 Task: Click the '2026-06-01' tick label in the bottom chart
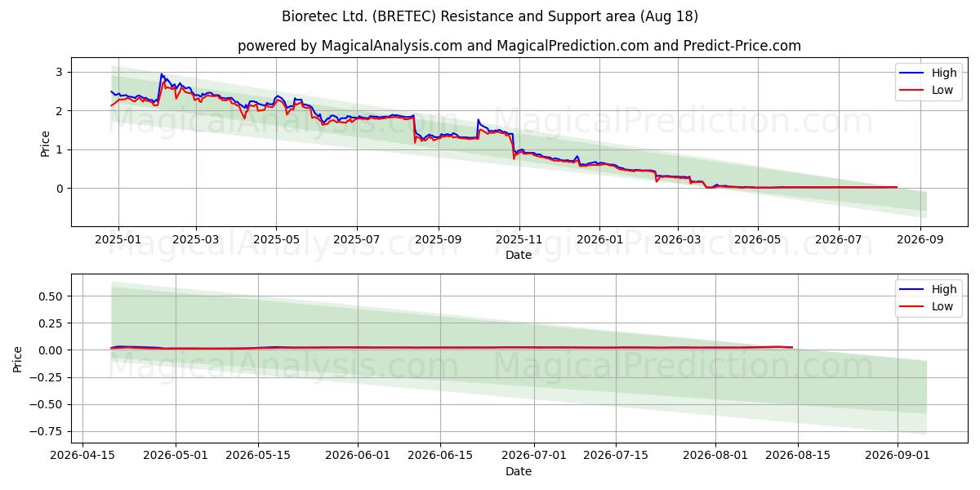(x=359, y=456)
